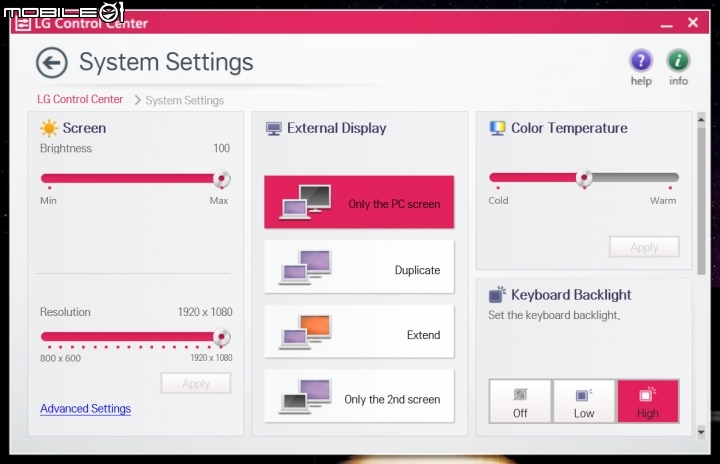Go back using the arrow icon
The height and width of the screenshot is (464, 720).
52,62
